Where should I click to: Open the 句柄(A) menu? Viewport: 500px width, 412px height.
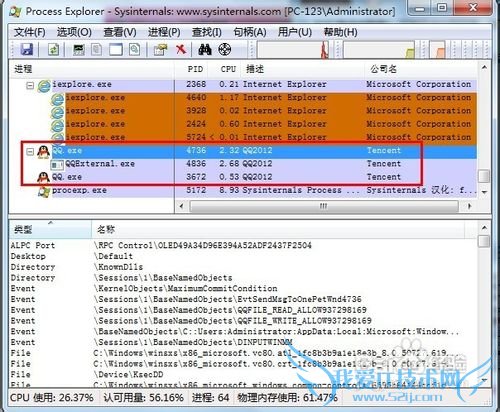click(x=250, y=32)
